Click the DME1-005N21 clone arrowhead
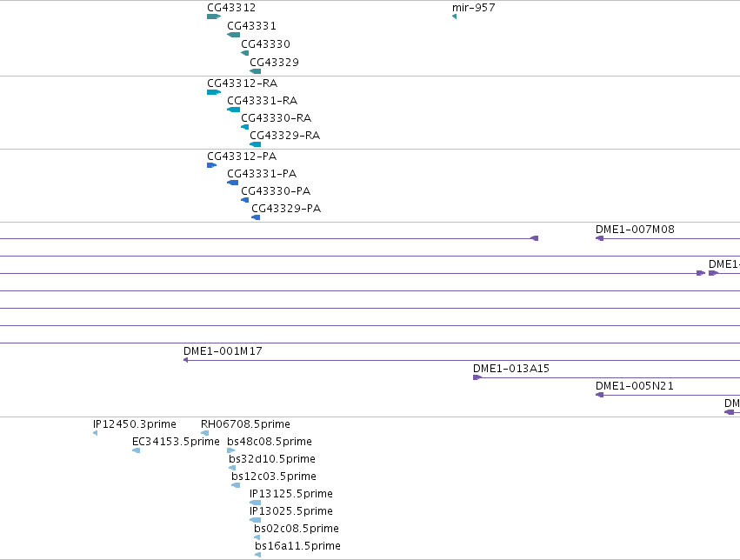 coord(599,395)
